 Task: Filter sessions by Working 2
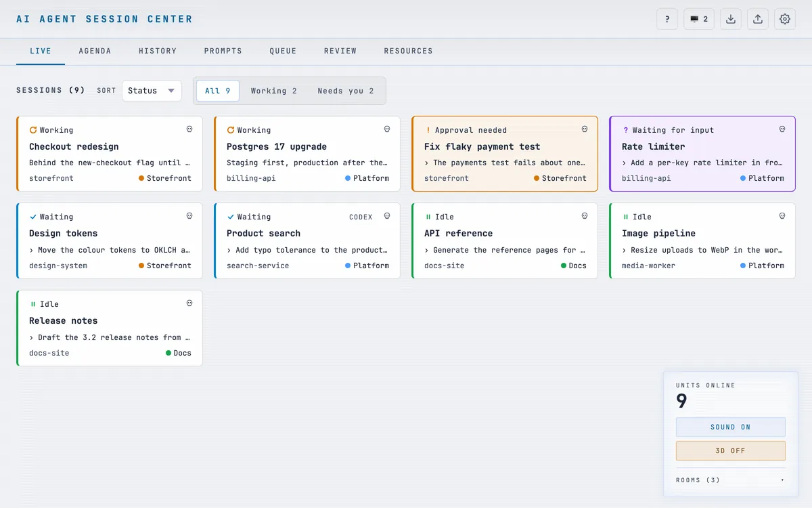(x=274, y=91)
